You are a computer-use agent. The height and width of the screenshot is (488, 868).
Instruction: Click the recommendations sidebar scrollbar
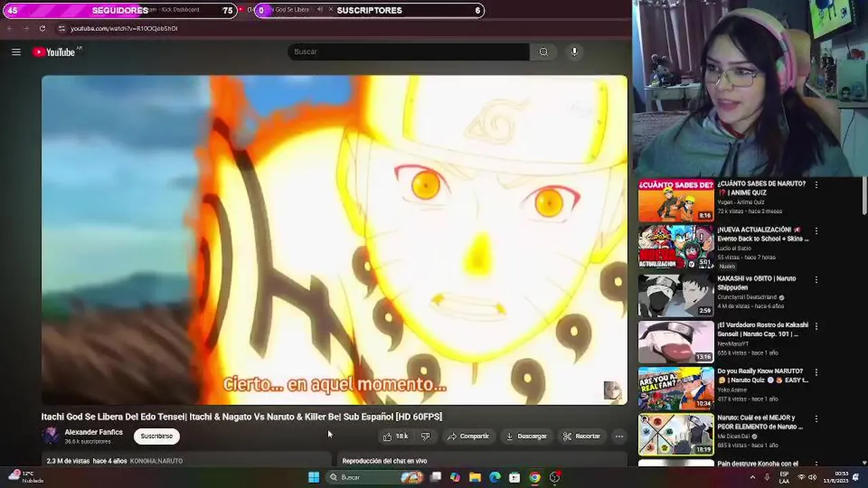pyautogui.click(x=864, y=197)
